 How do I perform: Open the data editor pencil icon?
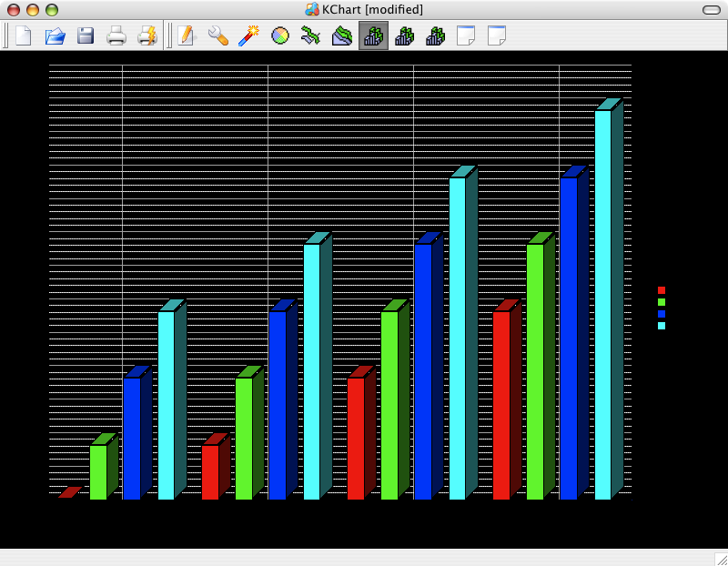click(x=187, y=35)
